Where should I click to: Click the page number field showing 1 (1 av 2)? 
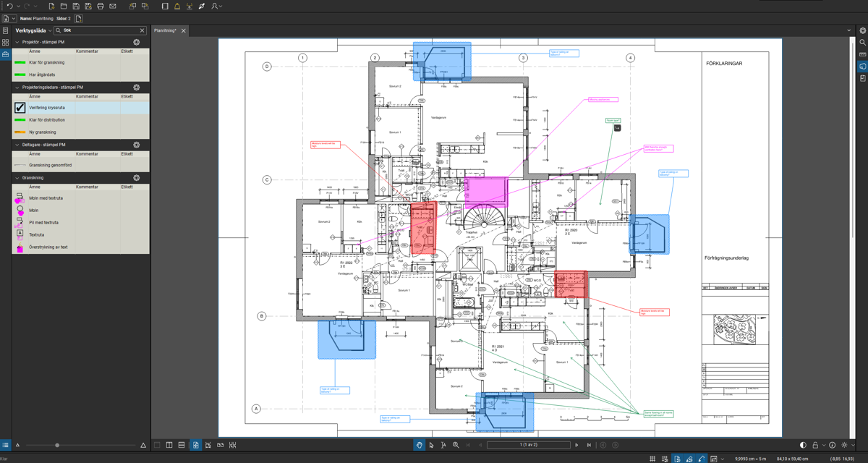click(528, 445)
